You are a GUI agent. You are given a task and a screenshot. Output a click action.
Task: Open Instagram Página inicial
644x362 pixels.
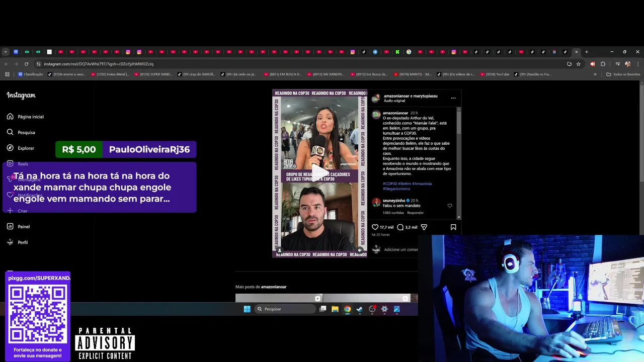click(x=25, y=117)
